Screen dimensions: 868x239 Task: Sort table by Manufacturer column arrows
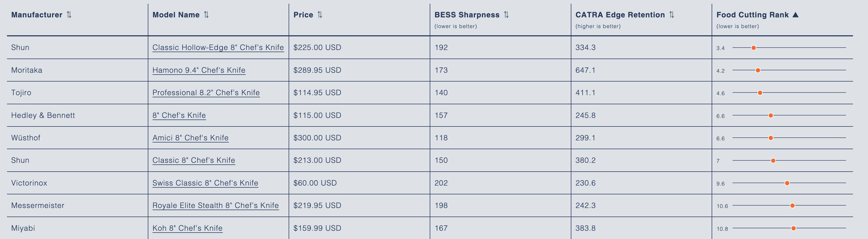[x=69, y=15]
